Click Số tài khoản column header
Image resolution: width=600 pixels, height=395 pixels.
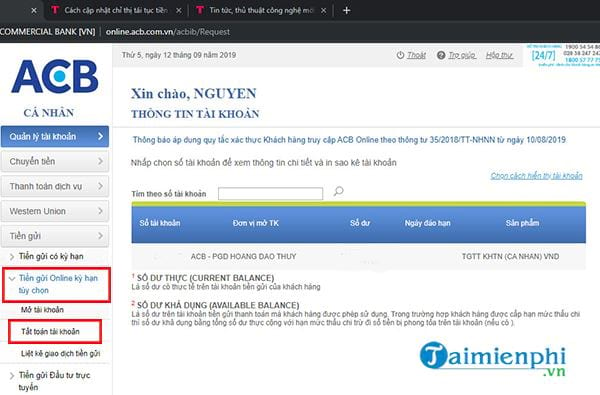(x=160, y=223)
